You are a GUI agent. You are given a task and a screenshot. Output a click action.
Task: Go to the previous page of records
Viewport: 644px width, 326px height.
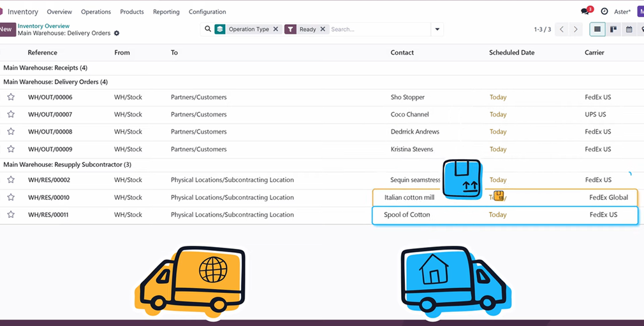point(562,29)
